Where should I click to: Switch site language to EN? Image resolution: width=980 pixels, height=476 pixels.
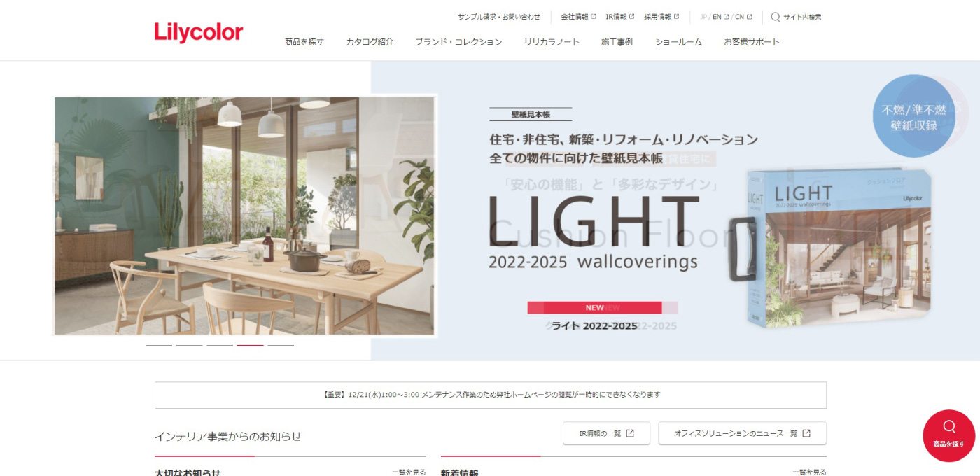[x=717, y=17]
